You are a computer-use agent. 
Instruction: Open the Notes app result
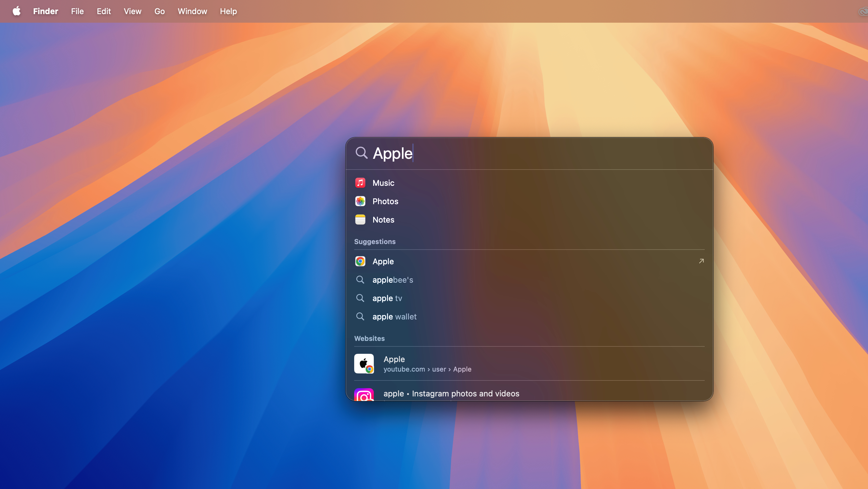383,220
